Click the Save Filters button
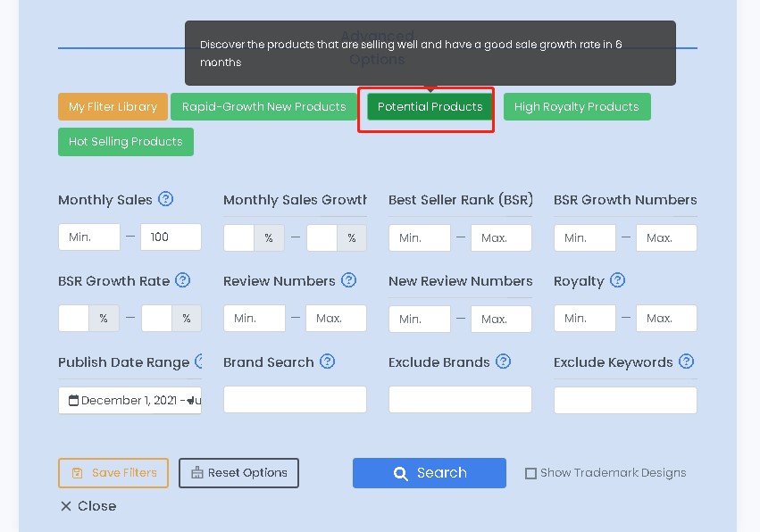Image resolution: width=760 pixels, height=532 pixels. coord(113,473)
